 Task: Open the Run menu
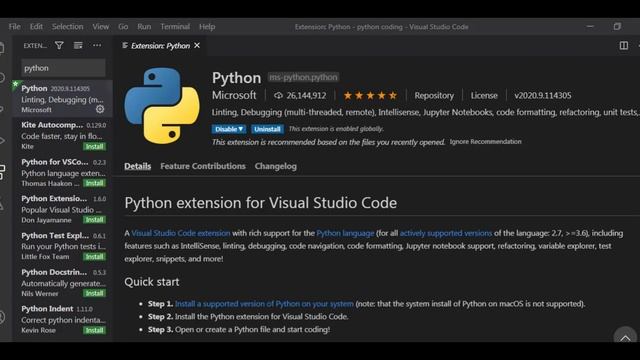(144, 27)
